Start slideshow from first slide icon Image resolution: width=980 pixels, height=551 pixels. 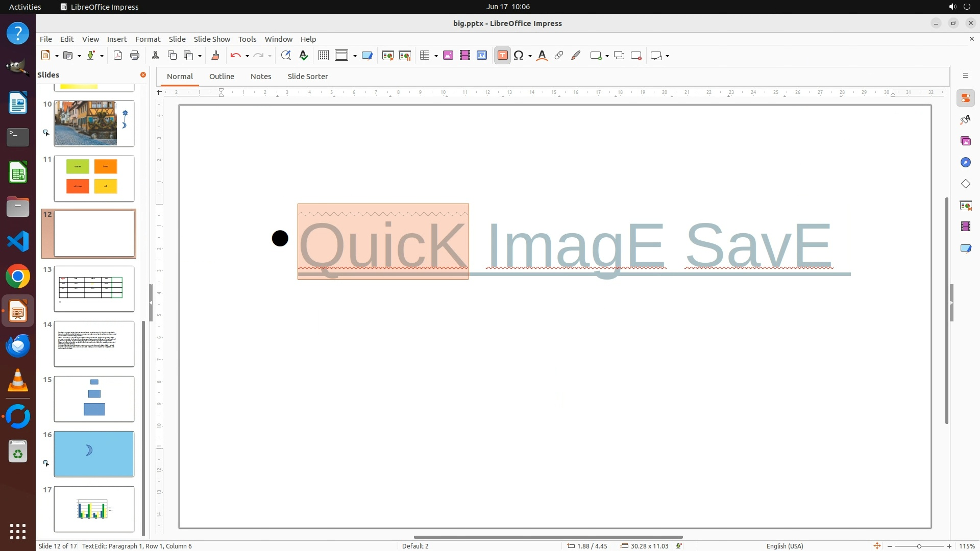click(x=388, y=56)
